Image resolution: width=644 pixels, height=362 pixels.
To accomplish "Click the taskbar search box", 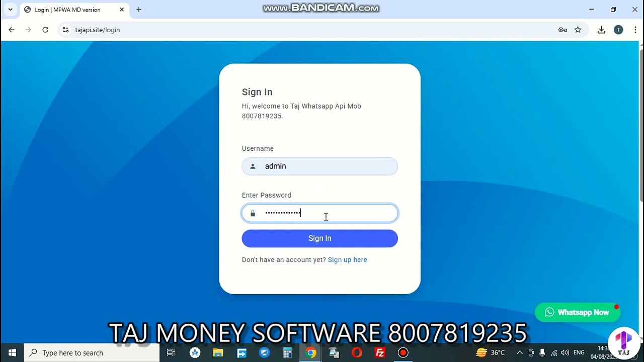I will [92, 353].
